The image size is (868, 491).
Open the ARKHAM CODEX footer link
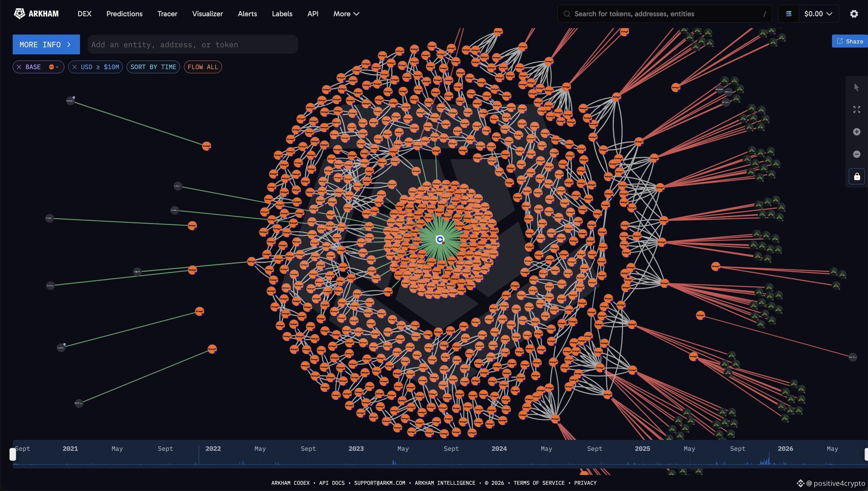tap(290, 483)
